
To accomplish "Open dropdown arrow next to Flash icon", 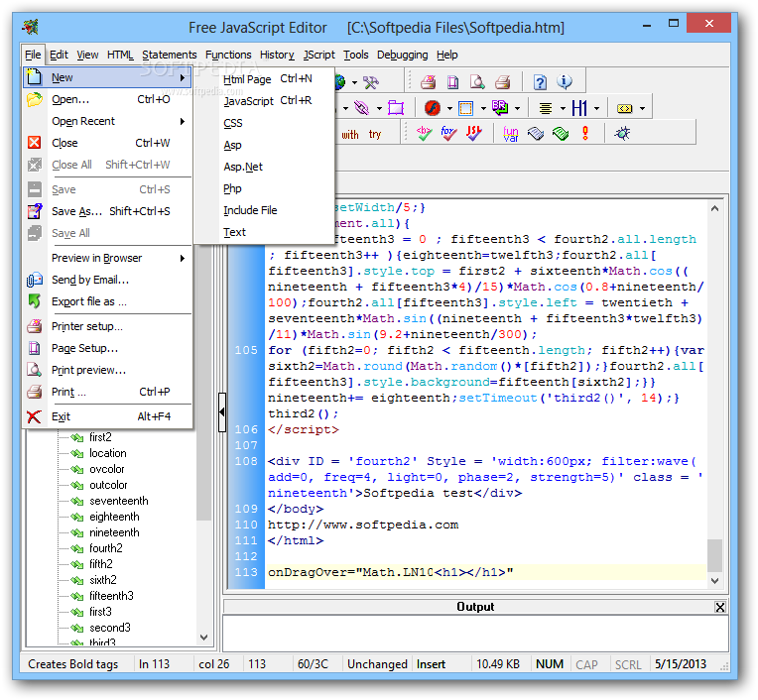I will pos(449,109).
